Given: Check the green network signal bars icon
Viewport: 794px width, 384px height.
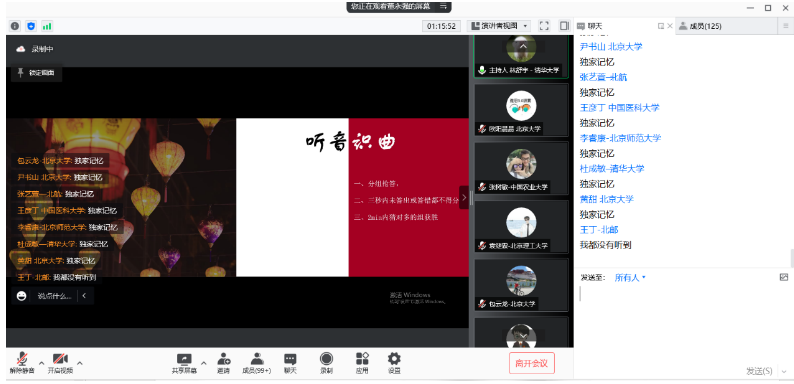Looking at the screenshot, I should tap(47, 26).
